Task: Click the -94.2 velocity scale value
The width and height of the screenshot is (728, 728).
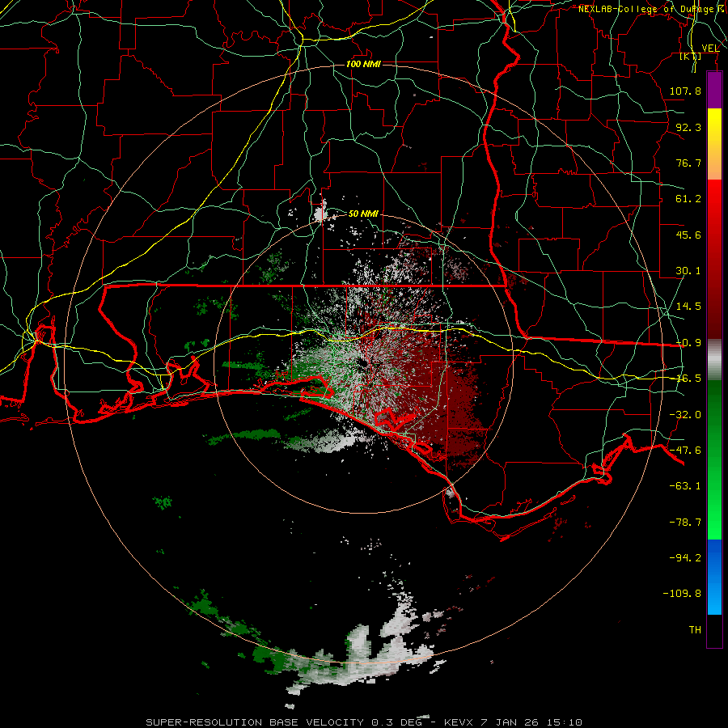Action: pyautogui.click(x=685, y=557)
